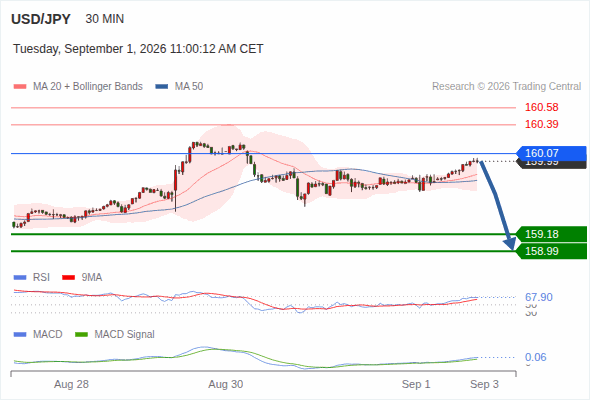590x400 pixels.
Task: Click the Aug 30 date axis label
Action: point(226,384)
